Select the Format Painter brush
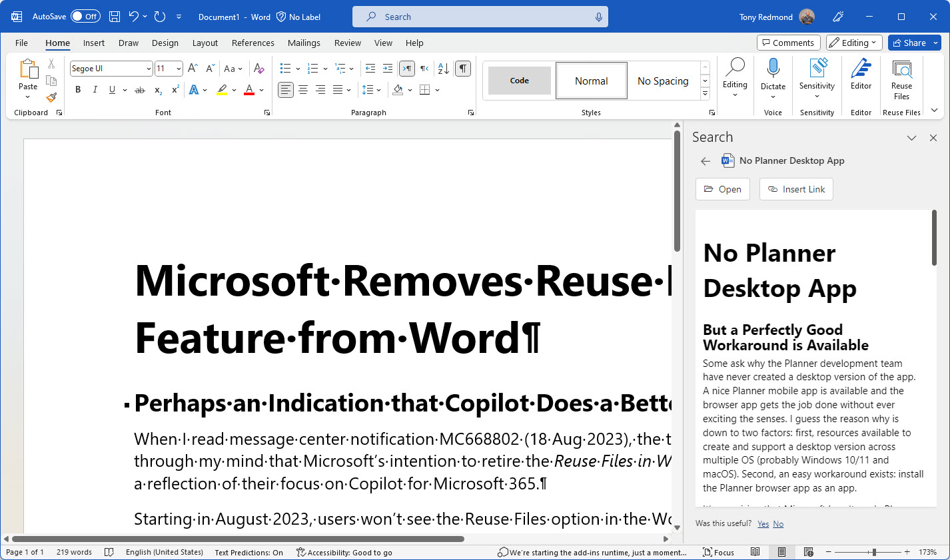950x560 pixels. pyautogui.click(x=51, y=97)
